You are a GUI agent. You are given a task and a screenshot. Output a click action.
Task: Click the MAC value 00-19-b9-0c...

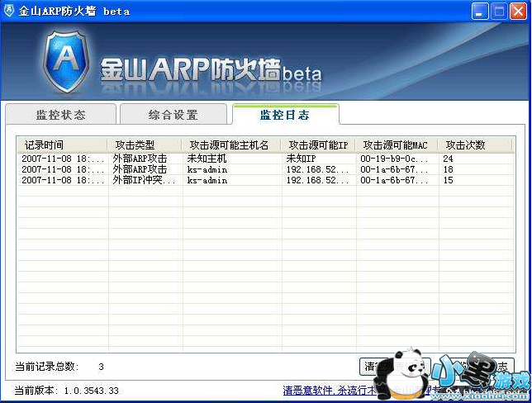pyautogui.click(x=394, y=159)
